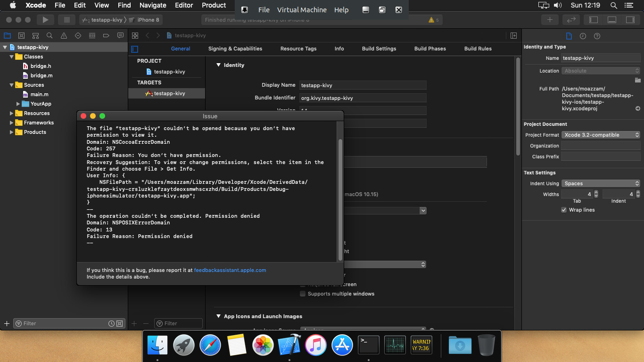Select the Symbol navigator hierarchy icon
The height and width of the screenshot is (362, 644).
click(35, 35)
